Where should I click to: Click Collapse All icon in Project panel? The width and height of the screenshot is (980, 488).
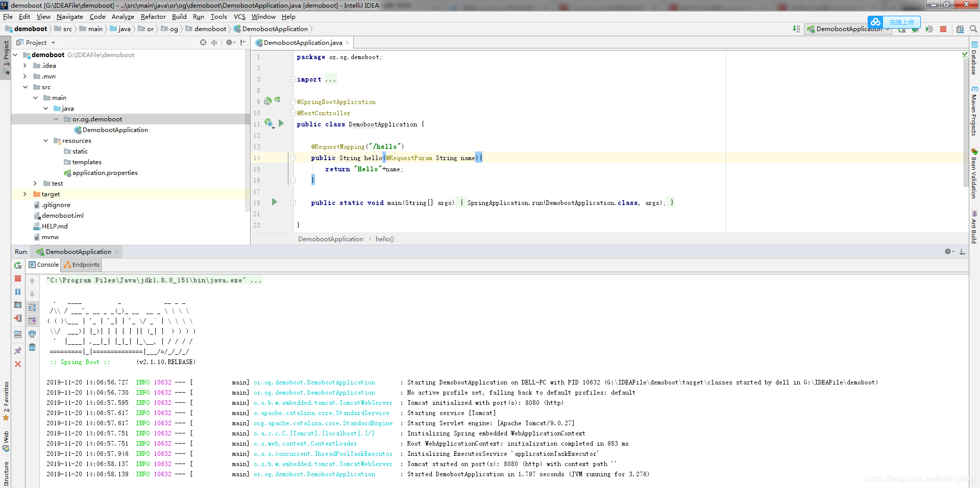click(214, 42)
